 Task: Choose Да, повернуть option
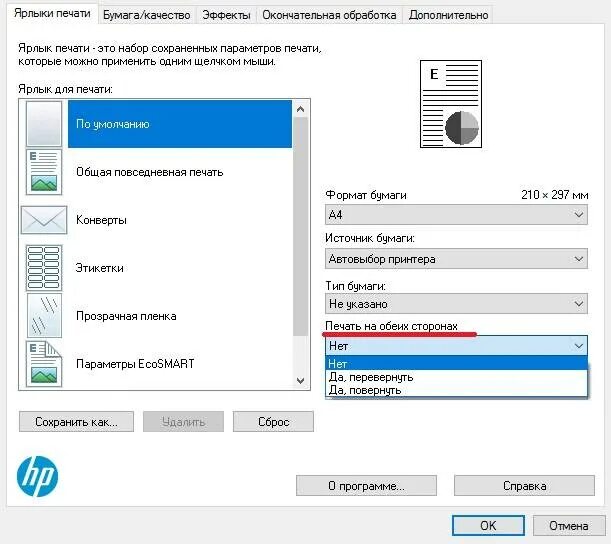(456, 390)
